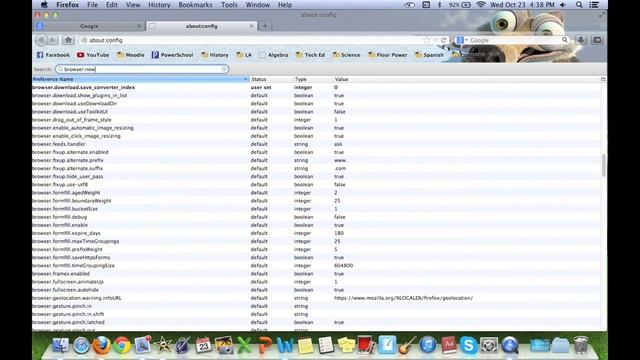Open a new tab with the plus button

(x=265, y=26)
